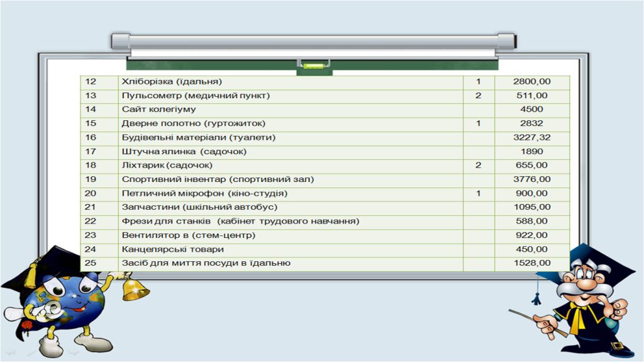Select the "Дверне полотно (гуртожиток)" cell
This screenshot has height=362, width=644.
point(291,124)
